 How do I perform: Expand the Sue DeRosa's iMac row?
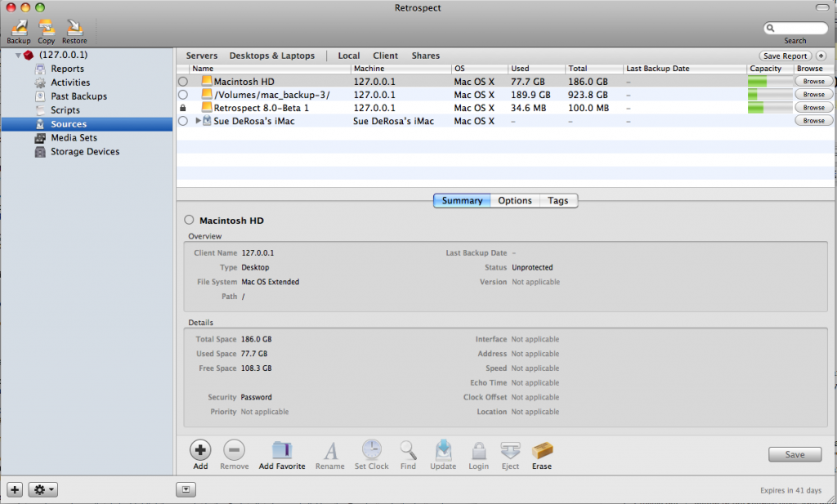coord(198,121)
